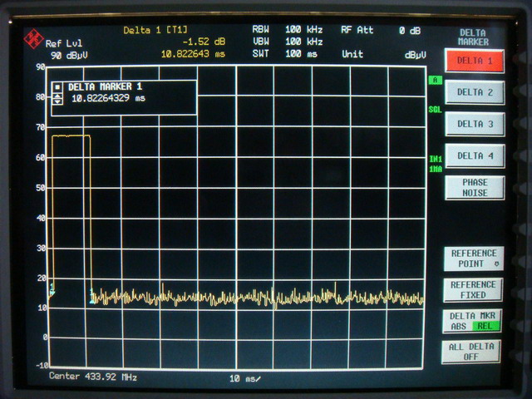Viewport: 532px width, 399px height.
Task: Click the dBµV unit value at top right
Action: [416, 55]
